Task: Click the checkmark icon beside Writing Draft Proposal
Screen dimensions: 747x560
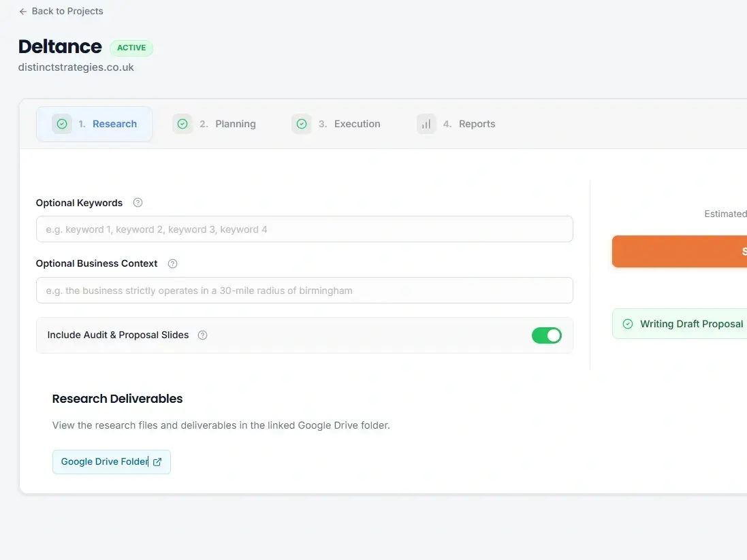Action: tap(628, 324)
